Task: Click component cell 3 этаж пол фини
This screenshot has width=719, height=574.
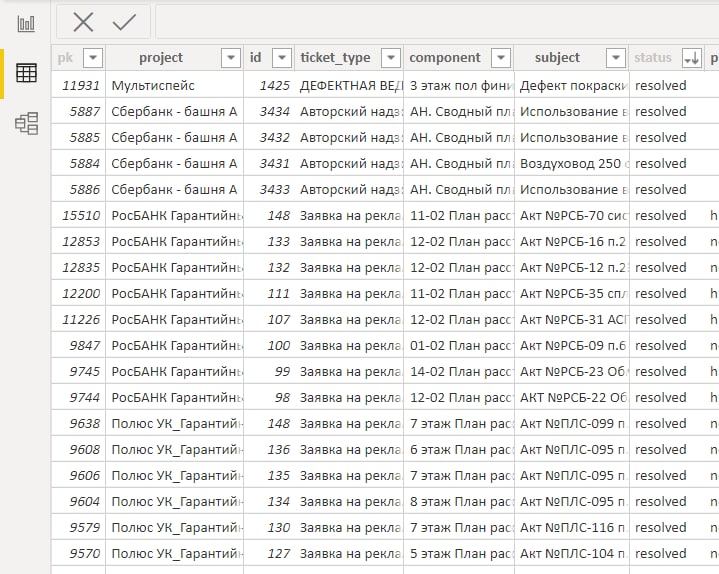Action: pyautogui.click(x=459, y=85)
